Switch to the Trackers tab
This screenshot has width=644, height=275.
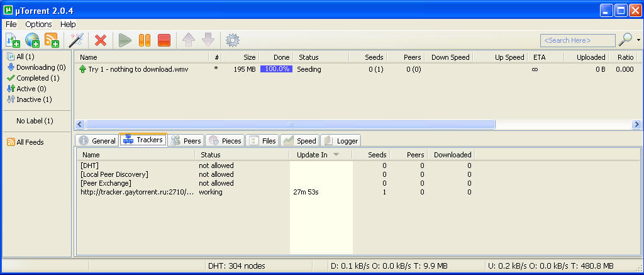[143, 140]
